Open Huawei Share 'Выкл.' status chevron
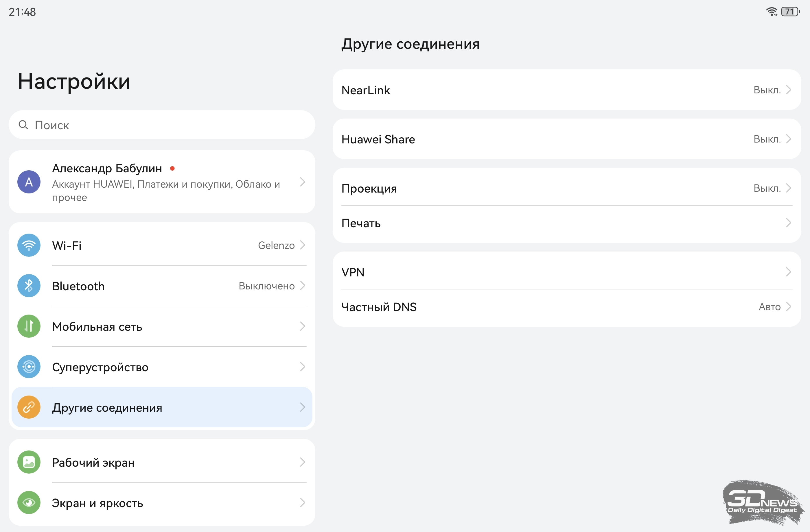The height and width of the screenshot is (532, 810). pos(788,139)
